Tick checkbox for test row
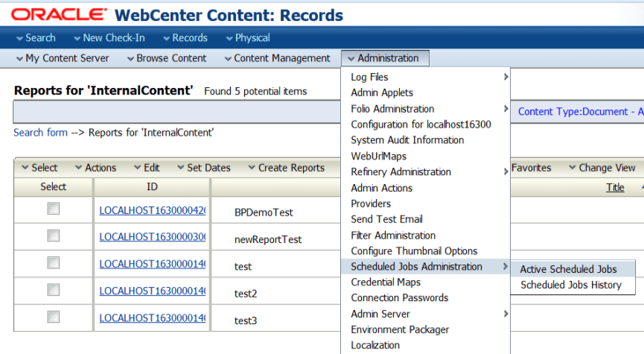This screenshot has height=354, width=644. [53, 263]
